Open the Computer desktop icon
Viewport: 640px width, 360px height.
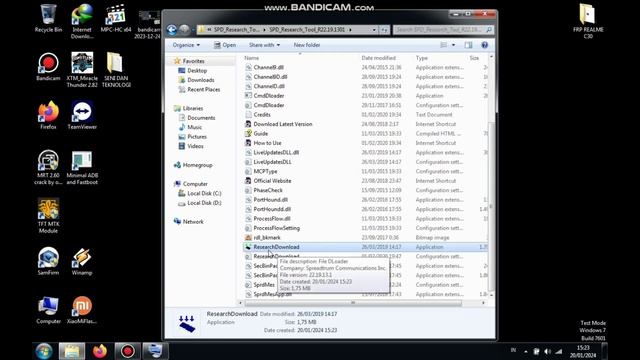[48, 310]
